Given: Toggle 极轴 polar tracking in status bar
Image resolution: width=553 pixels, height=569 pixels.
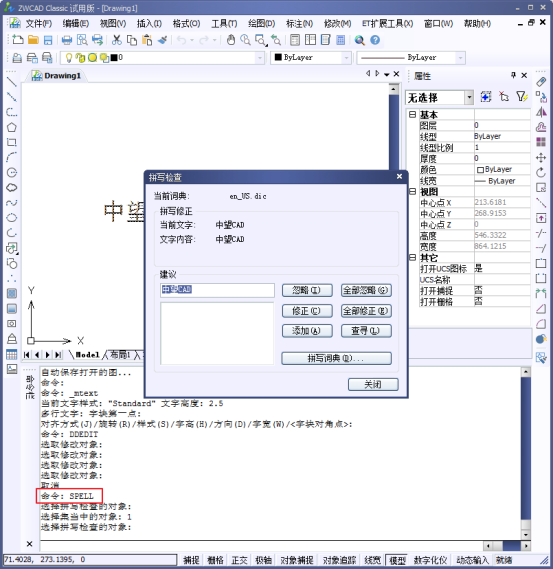Looking at the screenshot, I should pyautogui.click(x=263, y=560).
